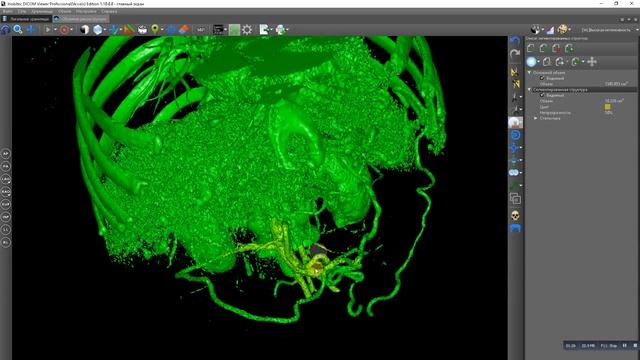Viewport: 640px width, 360px height.
Task: Select the orange ruler measurement tool
Action: click(129, 29)
